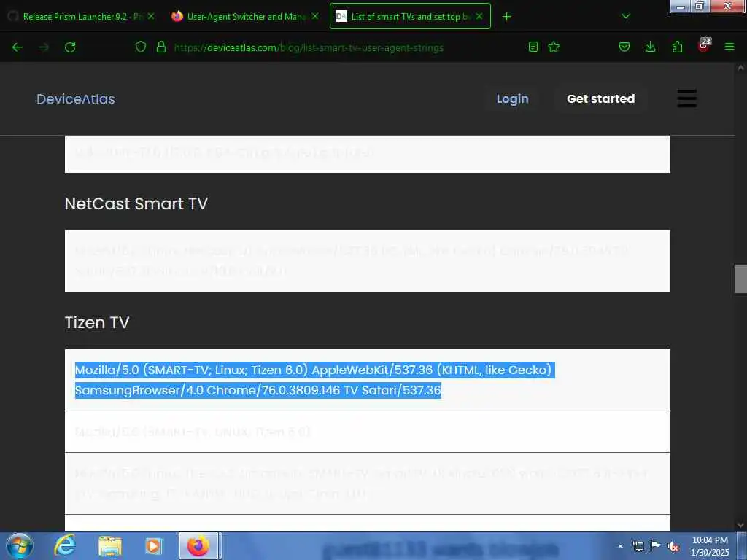Open the Windows Start menu

tap(20, 545)
